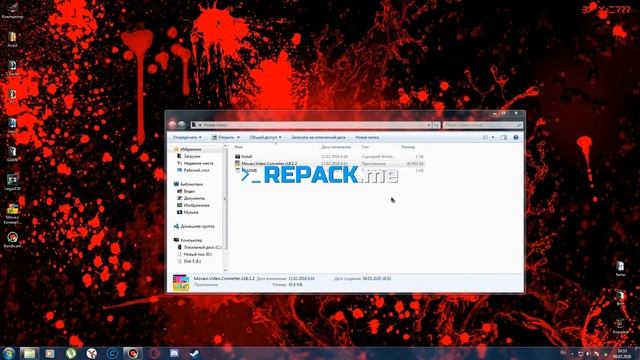
Task: Click the address bar path field
Action: [310, 125]
